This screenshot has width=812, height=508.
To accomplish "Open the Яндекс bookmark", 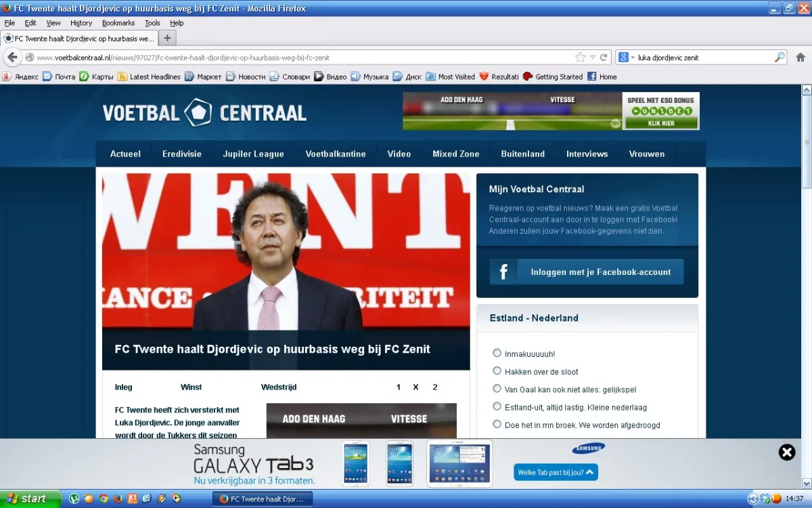I will [20, 77].
